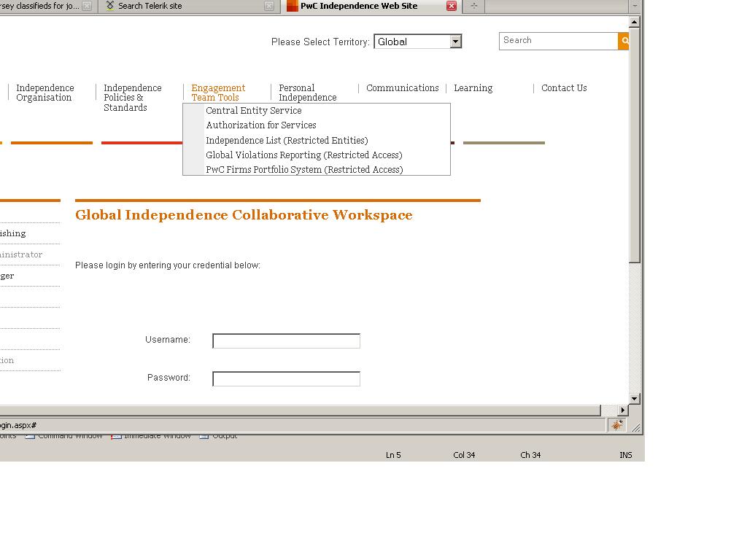Click into the Search text field
This screenshot has height=560, width=747.
click(558, 41)
